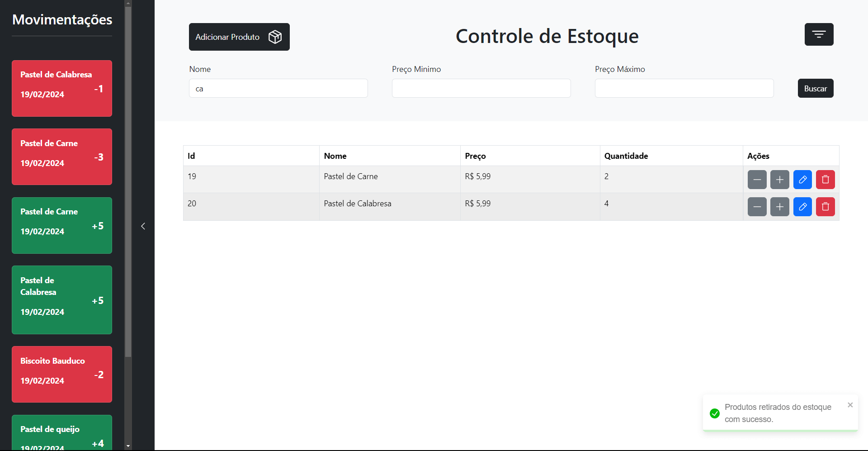868x451 pixels.
Task: Click the sidebar scrollbar down arrow
Action: click(128, 446)
